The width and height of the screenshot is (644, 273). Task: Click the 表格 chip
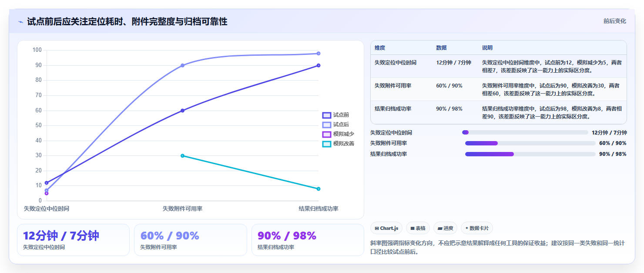pyautogui.click(x=418, y=228)
